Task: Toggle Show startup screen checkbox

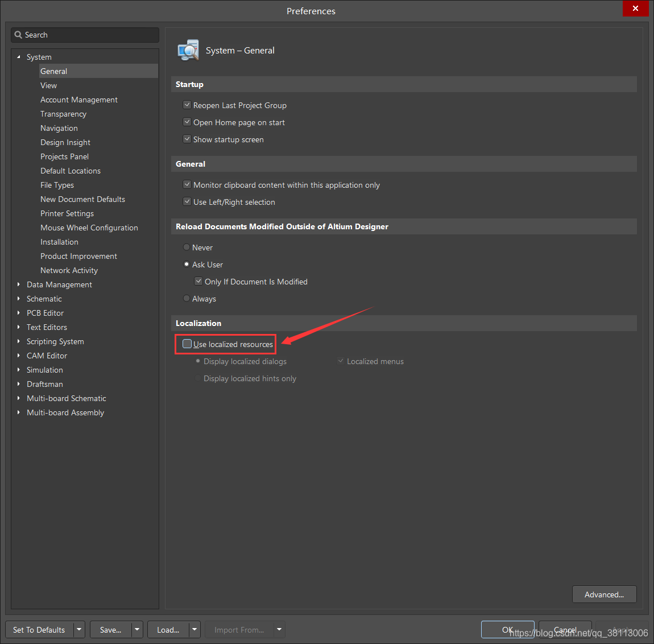Action: [187, 139]
